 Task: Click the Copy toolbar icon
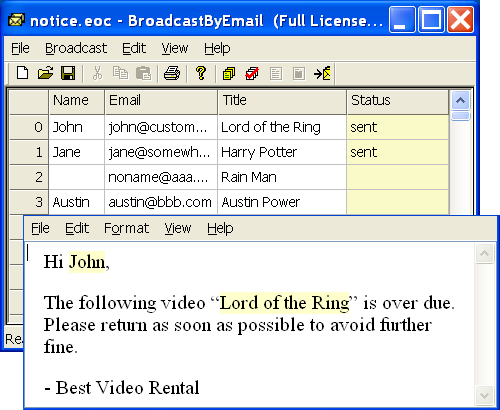(120, 73)
